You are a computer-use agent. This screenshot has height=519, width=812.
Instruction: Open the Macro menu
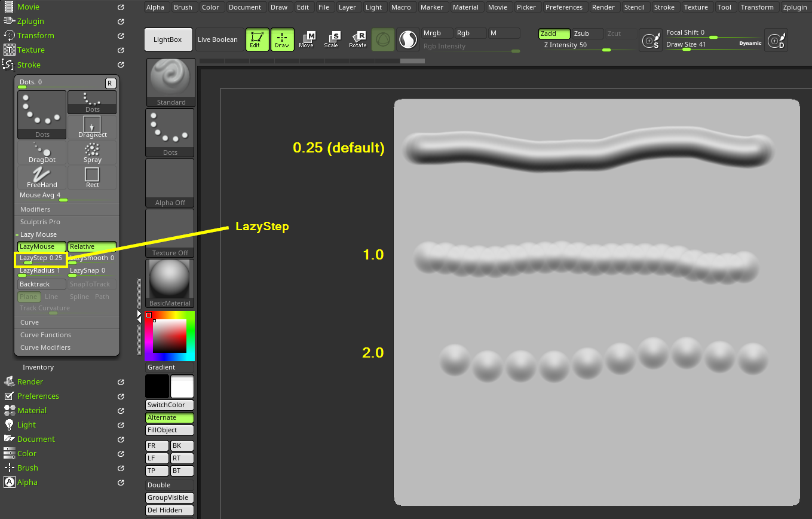[x=402, y=7]
